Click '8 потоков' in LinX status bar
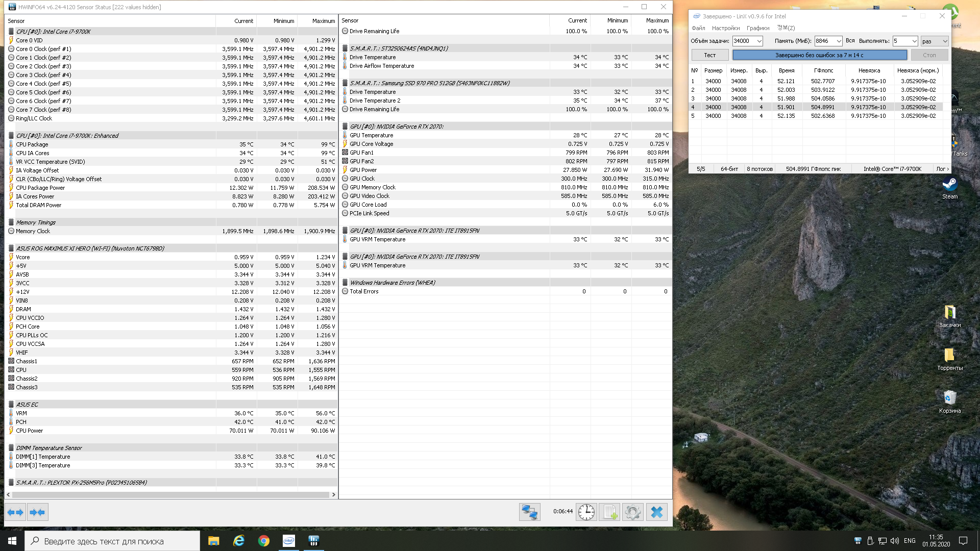Screen dimensions: 980x551 click(x=759, y=169)
